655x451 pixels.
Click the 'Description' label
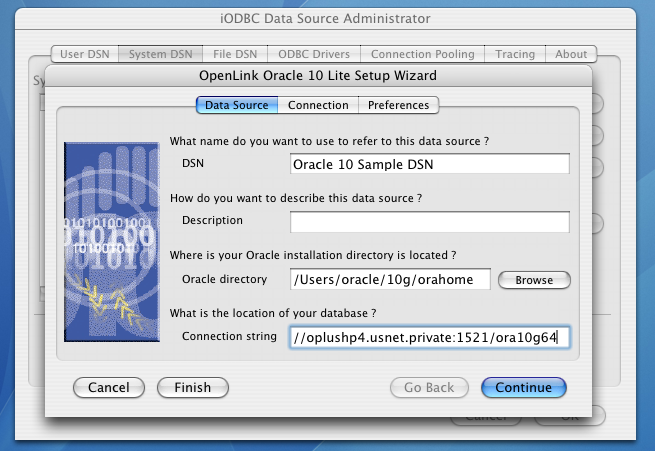pyautogui.click(x=212, y=220)
